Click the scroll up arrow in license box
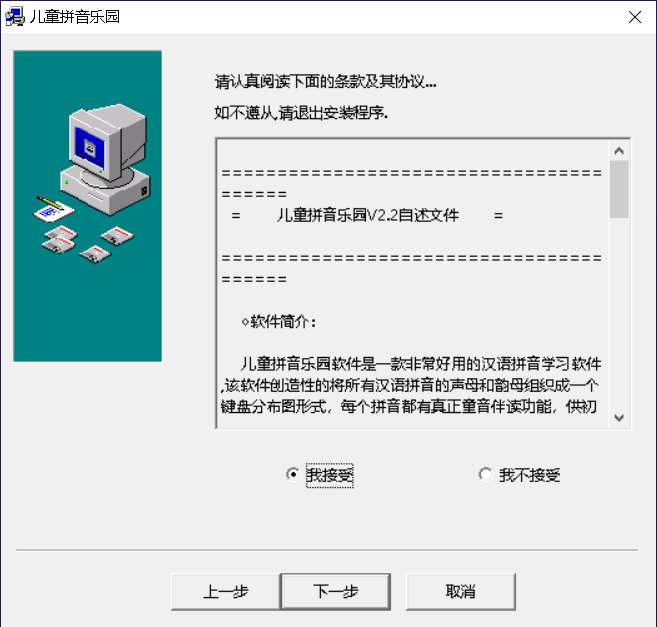Viewport: 657px width, 627px height. point(619,150)
